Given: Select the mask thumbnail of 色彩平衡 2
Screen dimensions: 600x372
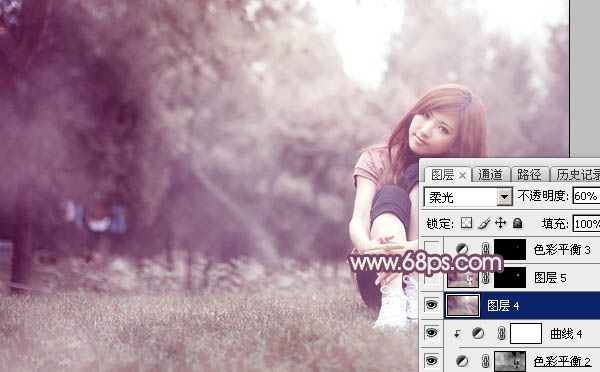Looking at the screenshot, I should point(510,361).
